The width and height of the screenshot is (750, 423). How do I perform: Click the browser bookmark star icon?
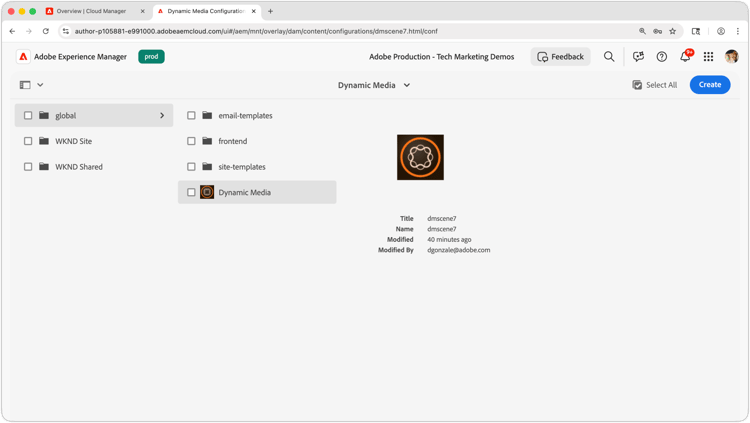[673, 31]
